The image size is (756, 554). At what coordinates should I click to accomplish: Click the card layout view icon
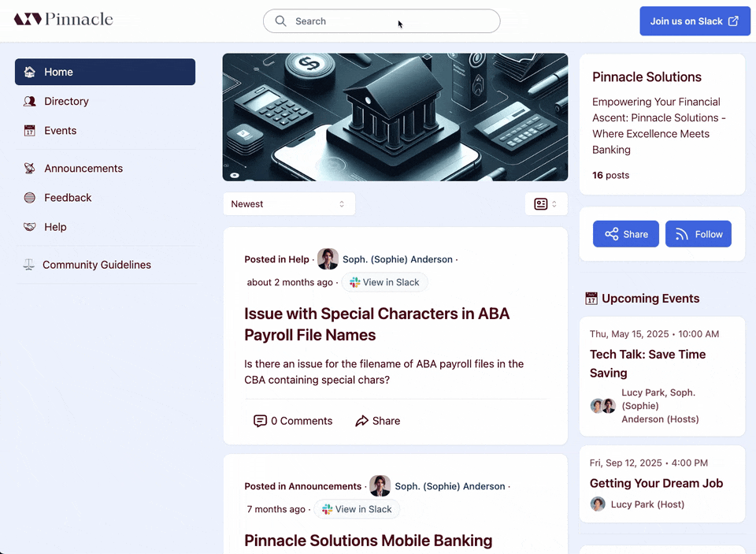pos(541,204)
